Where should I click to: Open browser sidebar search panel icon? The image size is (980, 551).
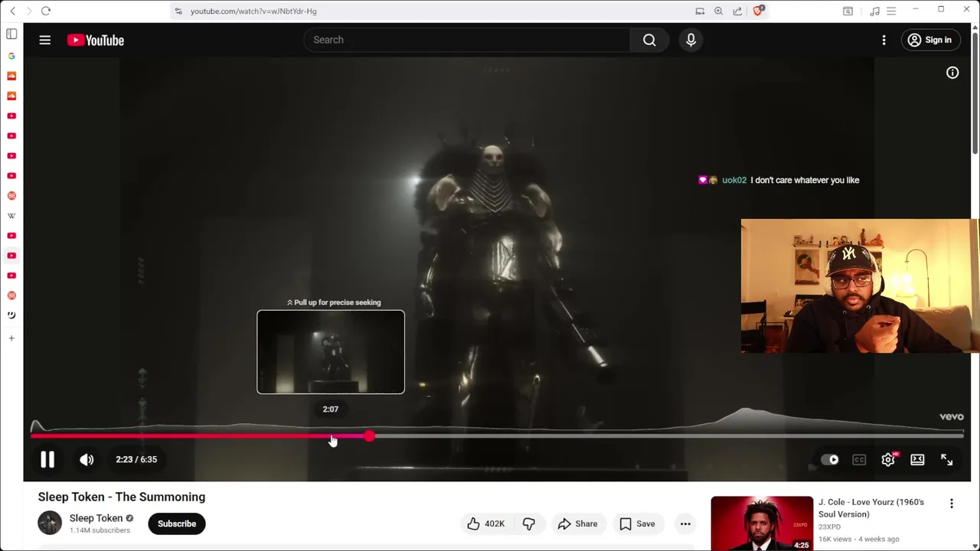[848, 11]
